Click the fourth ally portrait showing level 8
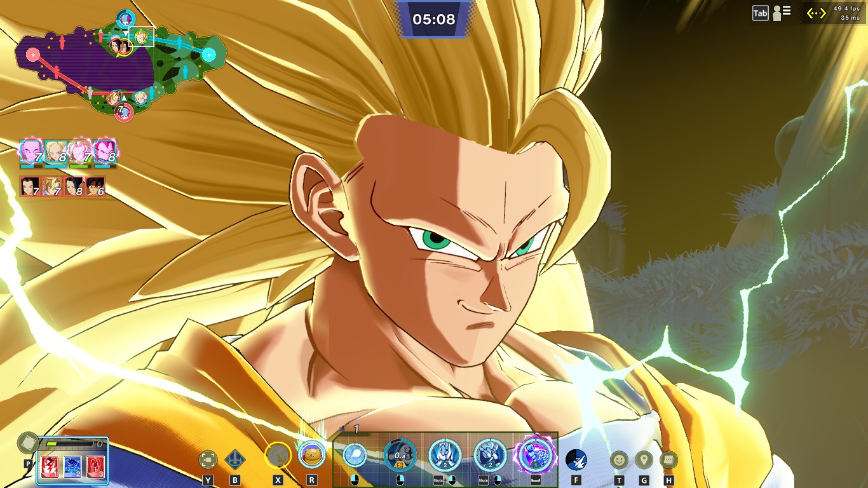Screen dimensions: 868x488 (105, 152)
